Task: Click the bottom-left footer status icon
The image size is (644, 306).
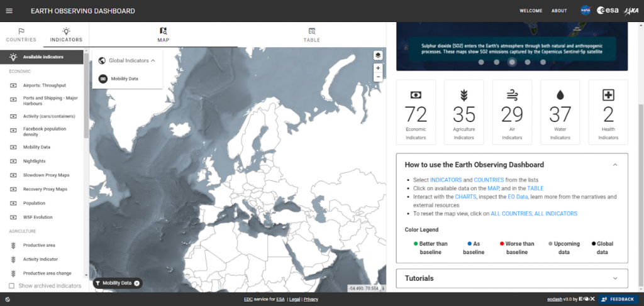Action: (x=8, y=300)
